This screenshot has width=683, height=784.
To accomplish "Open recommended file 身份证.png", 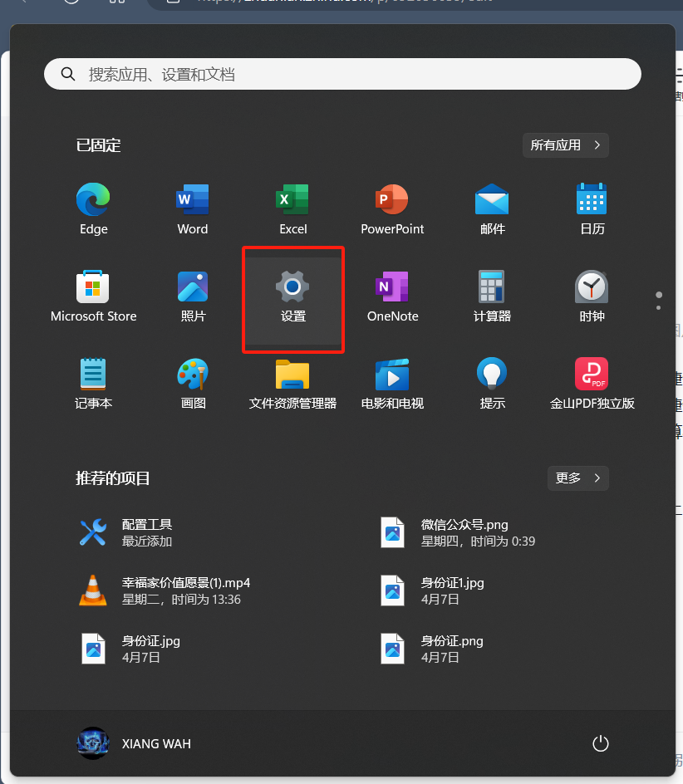I will click(x=432, y=649).
